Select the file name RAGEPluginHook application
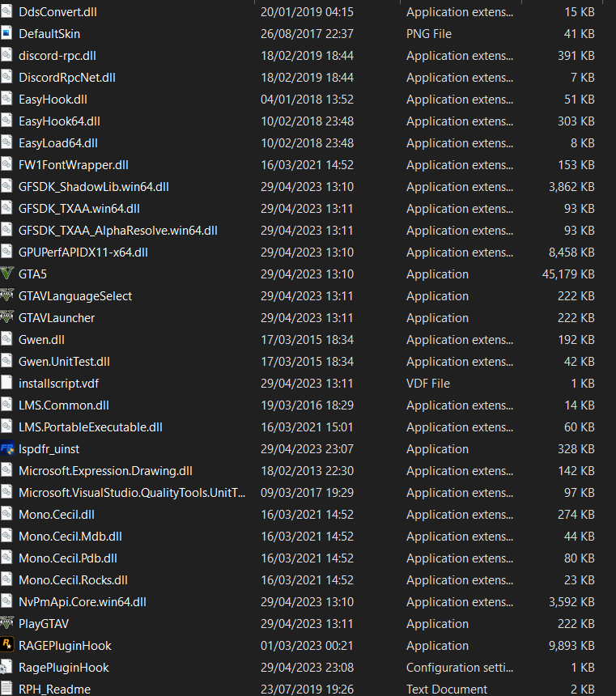 65,645
